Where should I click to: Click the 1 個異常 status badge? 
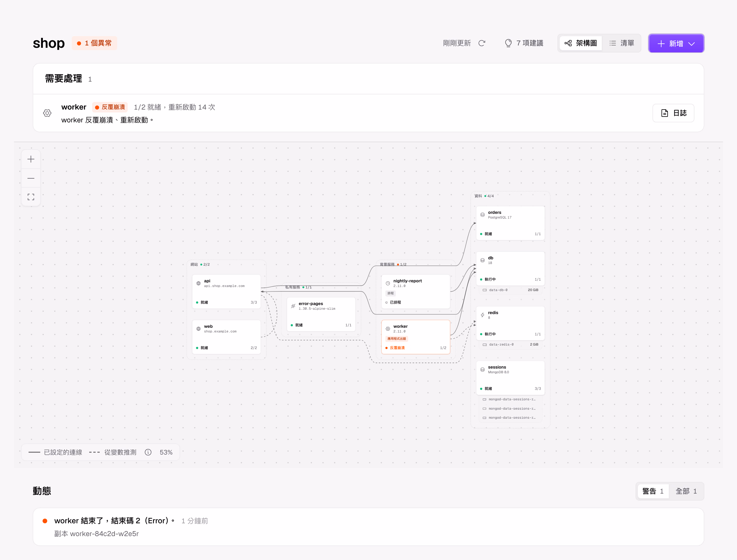coord(94,43)
